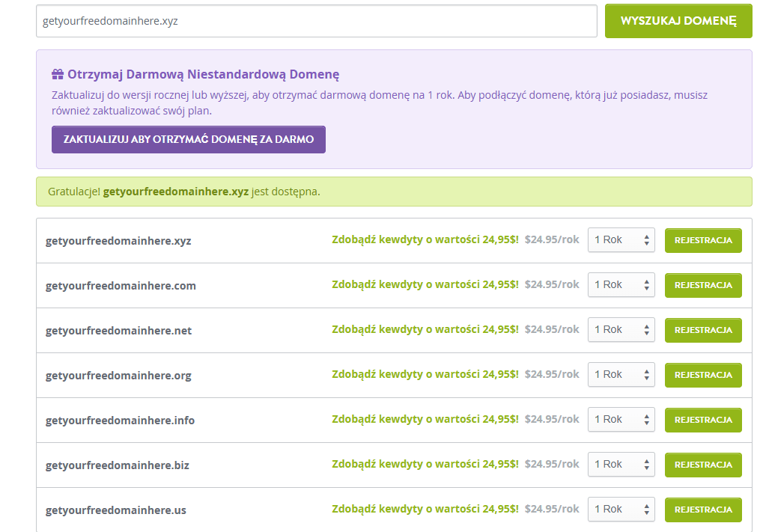
Task: Open the year dropdown for the .biz domain
Action: [621, 465]
